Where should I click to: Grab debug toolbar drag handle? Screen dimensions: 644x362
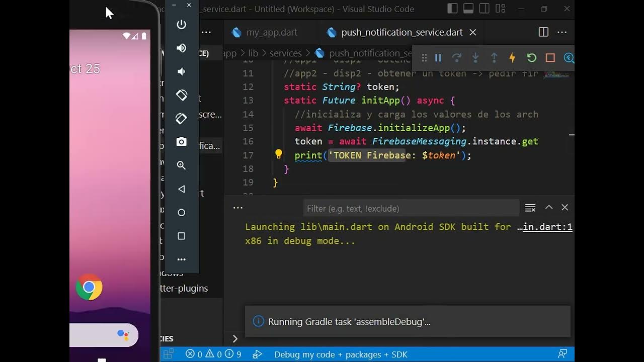tap(424, 58)
